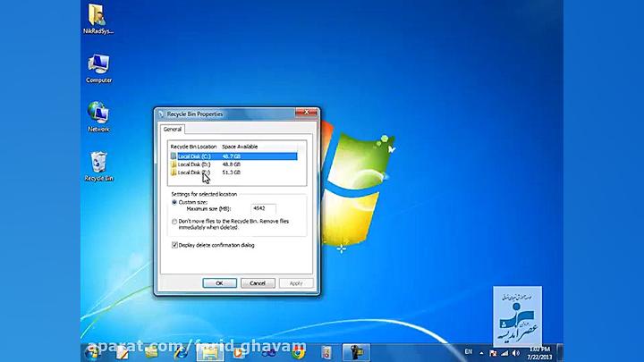Select the Network desktop icon

[98, 117]
